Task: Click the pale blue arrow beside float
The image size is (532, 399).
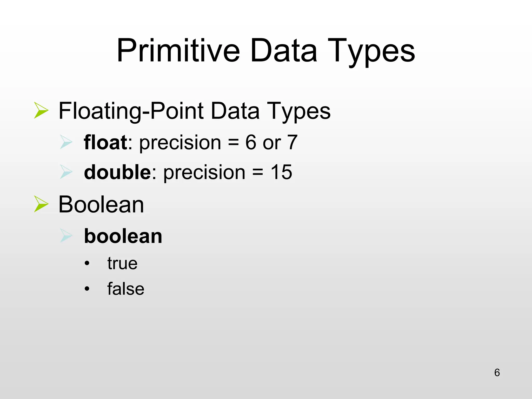Action: tap(66, 142)
